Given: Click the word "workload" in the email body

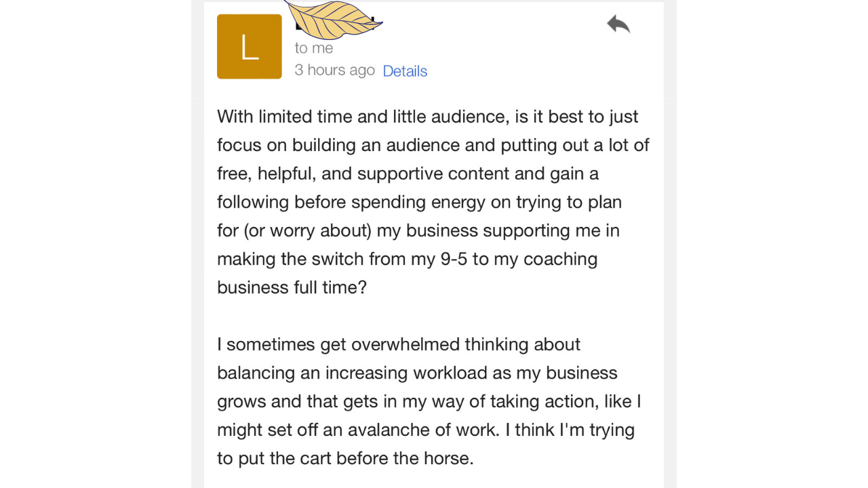Looking at the screenshot, I should click(x=450, y=373).
